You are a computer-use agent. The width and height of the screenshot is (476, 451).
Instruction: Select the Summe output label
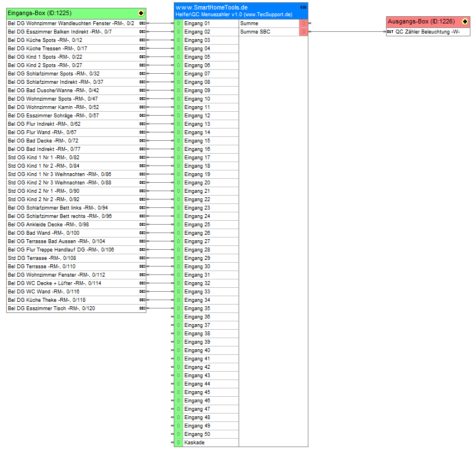tap(249, 23)
